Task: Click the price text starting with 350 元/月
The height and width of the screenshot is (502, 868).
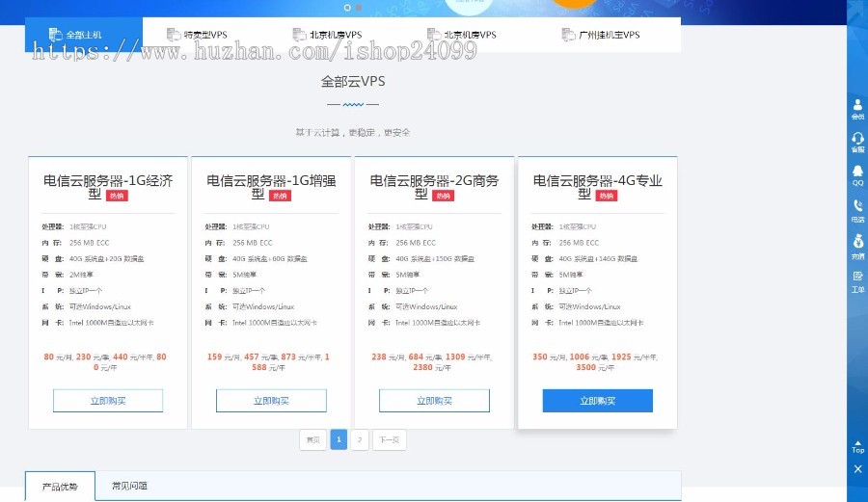Action: coord(595,362)
